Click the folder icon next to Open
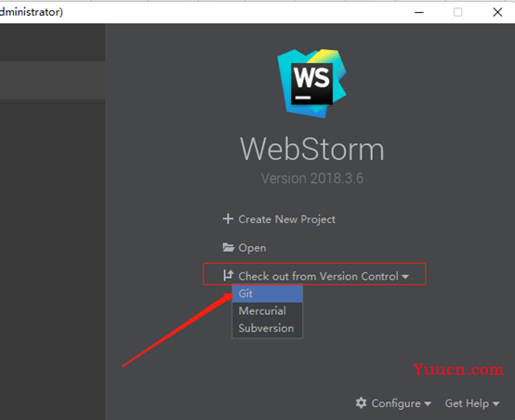The image size is (515, 420). pyautogui.click(x=229, y=247)
